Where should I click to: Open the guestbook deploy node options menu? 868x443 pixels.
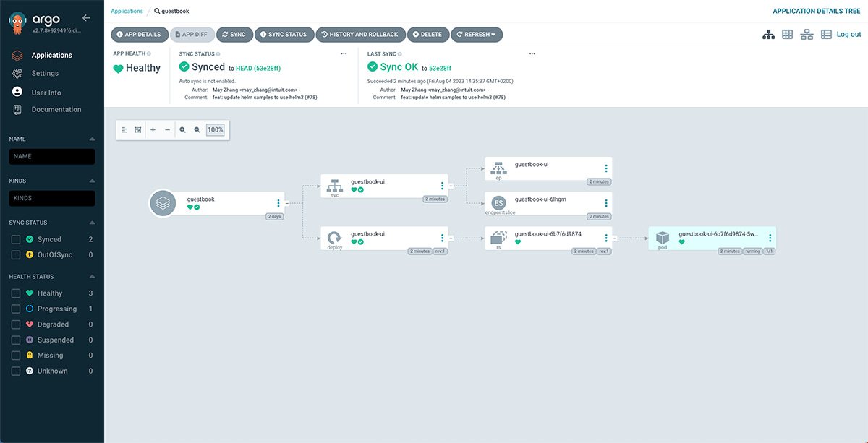442,237
